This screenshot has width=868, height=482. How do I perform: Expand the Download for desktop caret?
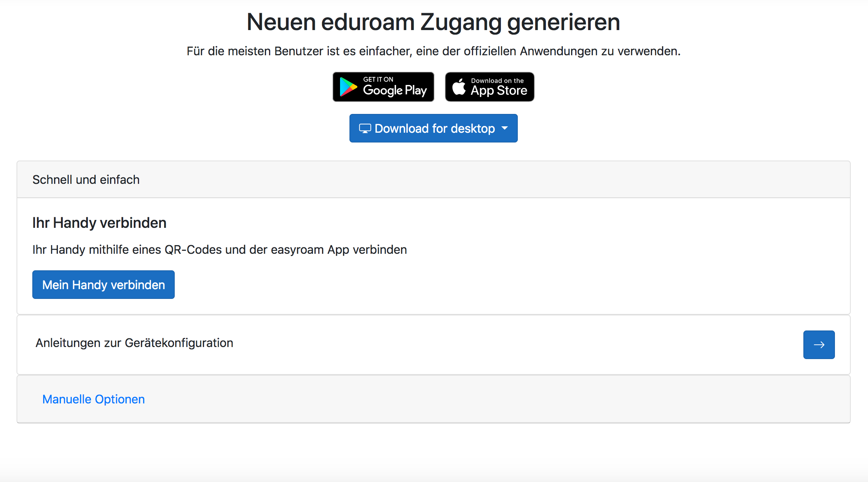coord(505,128)
